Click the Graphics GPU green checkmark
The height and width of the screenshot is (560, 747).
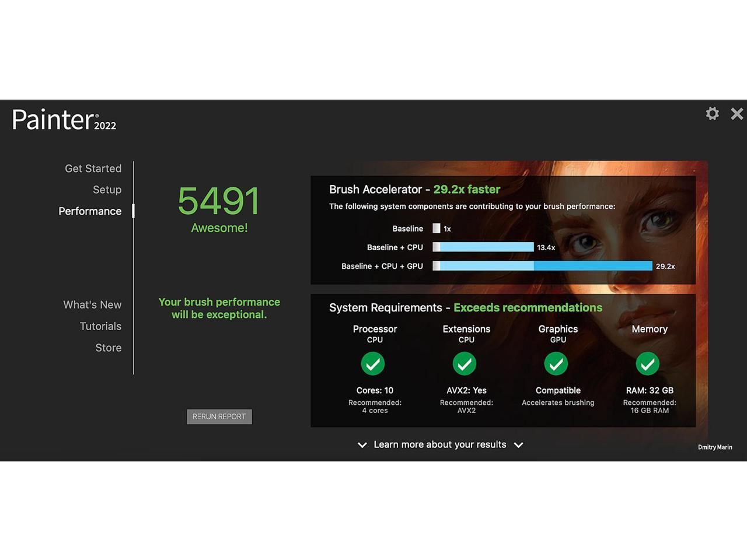556,364
